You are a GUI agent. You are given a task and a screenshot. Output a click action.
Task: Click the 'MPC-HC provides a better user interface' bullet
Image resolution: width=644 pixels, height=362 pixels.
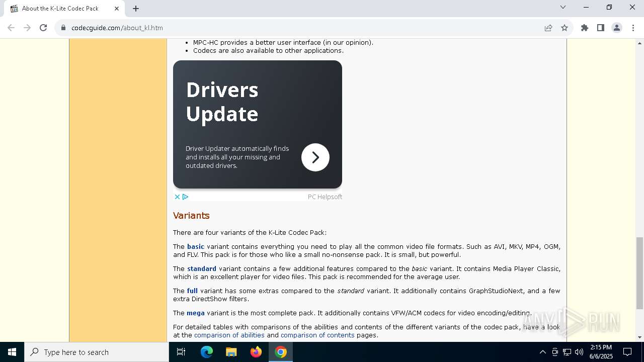283,42
